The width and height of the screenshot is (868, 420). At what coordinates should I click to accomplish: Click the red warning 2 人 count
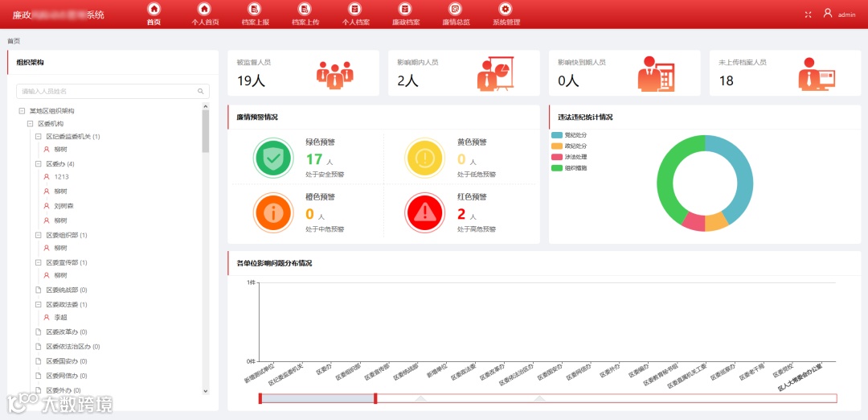pos(467,215)
